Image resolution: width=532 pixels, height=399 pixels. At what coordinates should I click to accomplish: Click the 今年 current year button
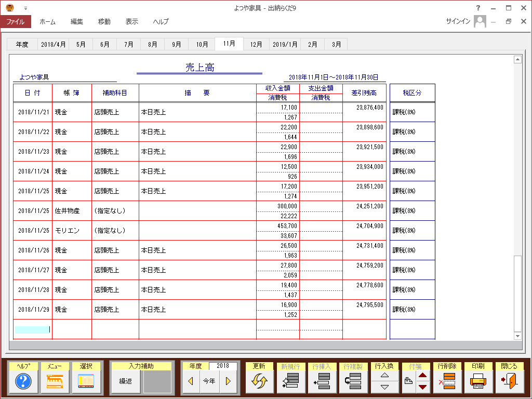click(x=209, y=381)
